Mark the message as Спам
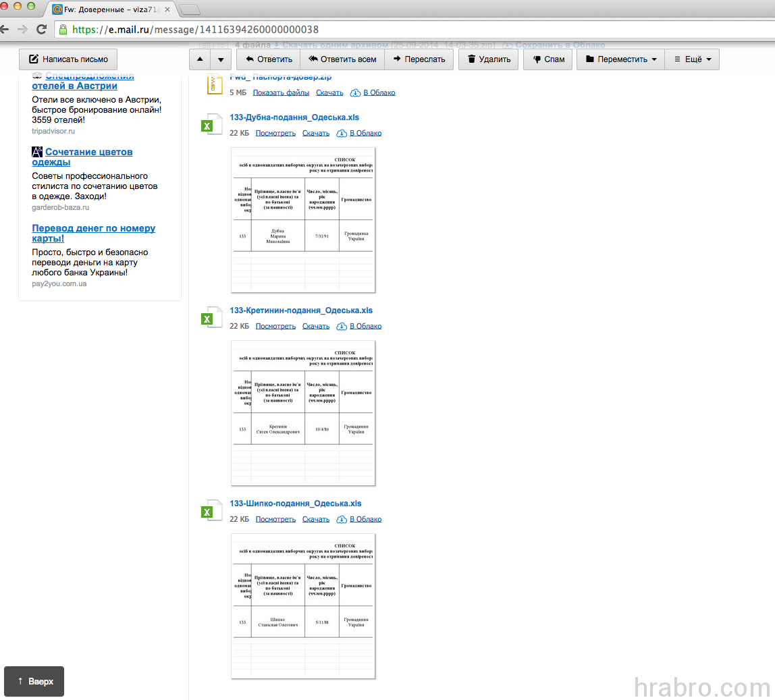The width and height of the screenshot is (775, 700). click(548, 59)
